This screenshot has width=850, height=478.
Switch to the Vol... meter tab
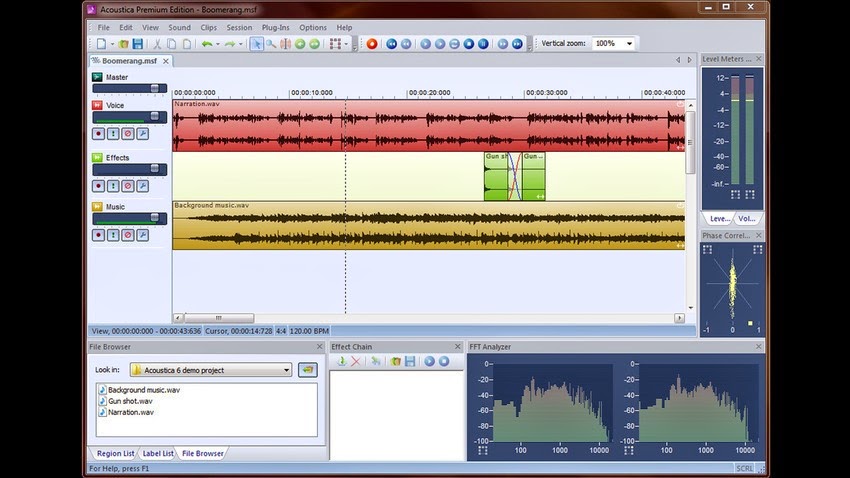tap(746, 218)
